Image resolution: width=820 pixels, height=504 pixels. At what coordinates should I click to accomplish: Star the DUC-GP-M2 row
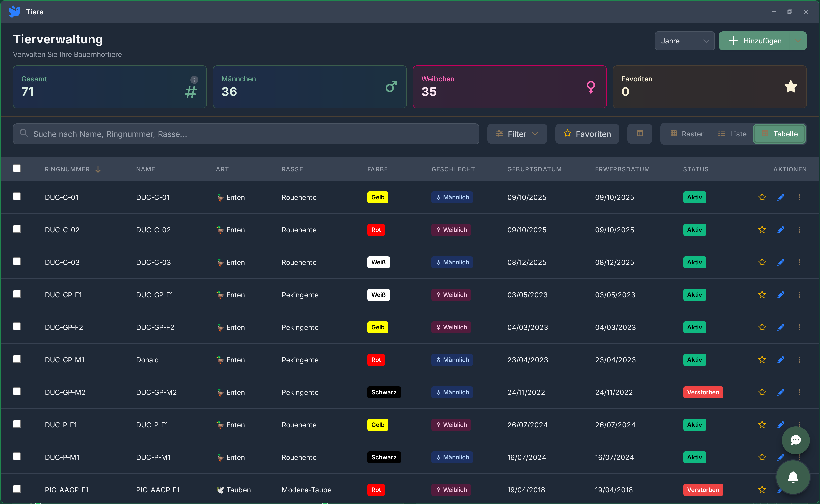(x=762, y=392)
